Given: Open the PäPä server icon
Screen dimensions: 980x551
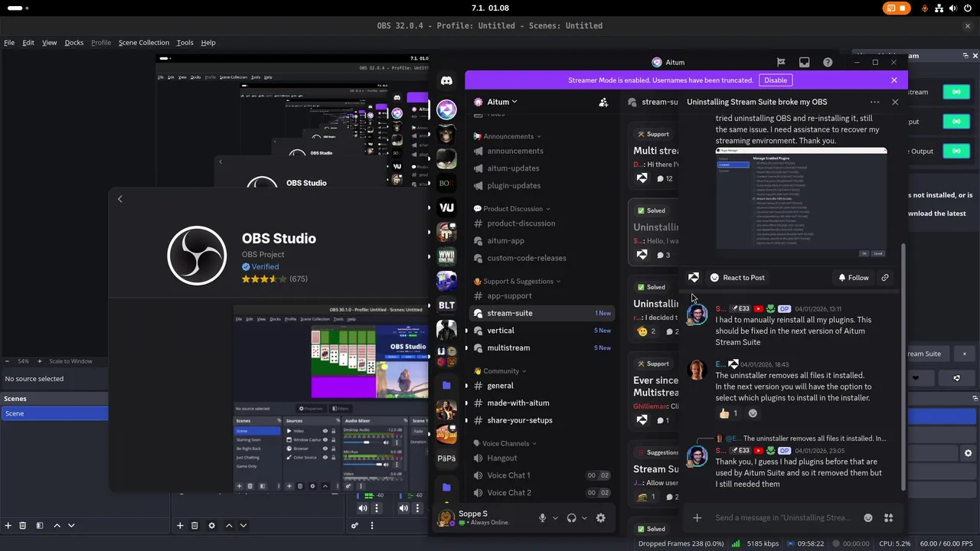Looking at the screenshot, I should [446, 458].
